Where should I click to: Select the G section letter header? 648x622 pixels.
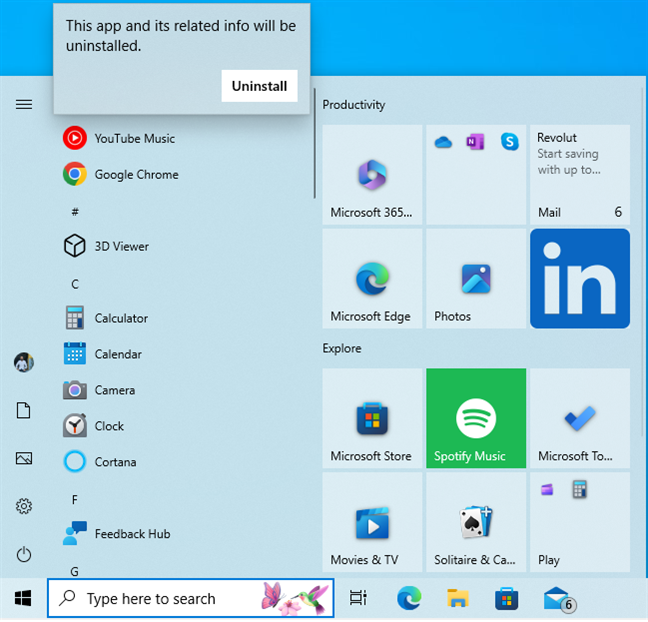(x=74, y=571)
